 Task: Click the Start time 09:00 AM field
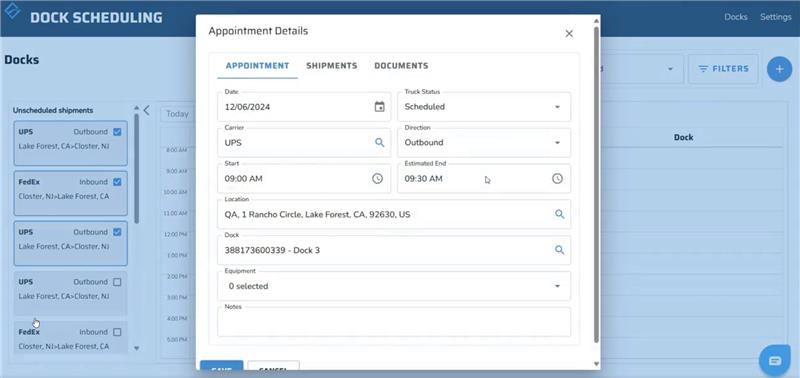click(x=304, y=179)
